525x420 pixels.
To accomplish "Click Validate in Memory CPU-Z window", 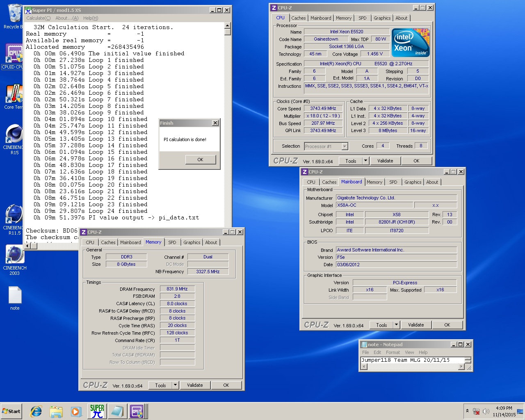I will coord(195,385).
